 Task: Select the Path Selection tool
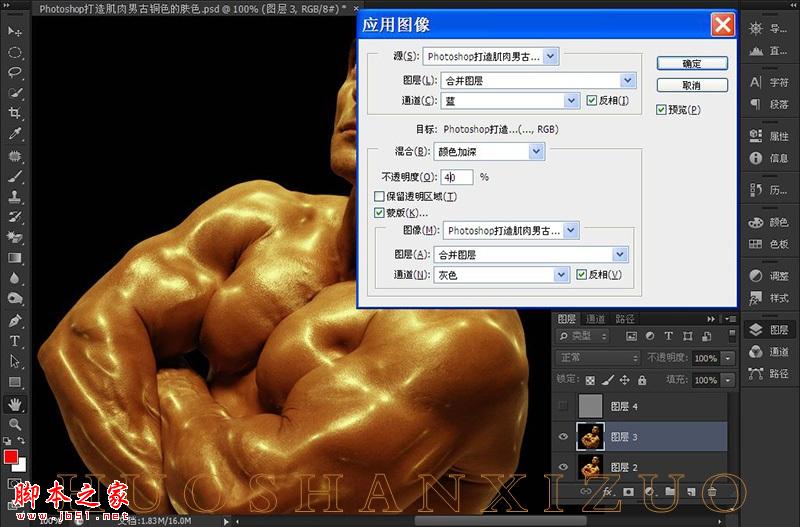(x=15, y=361)
